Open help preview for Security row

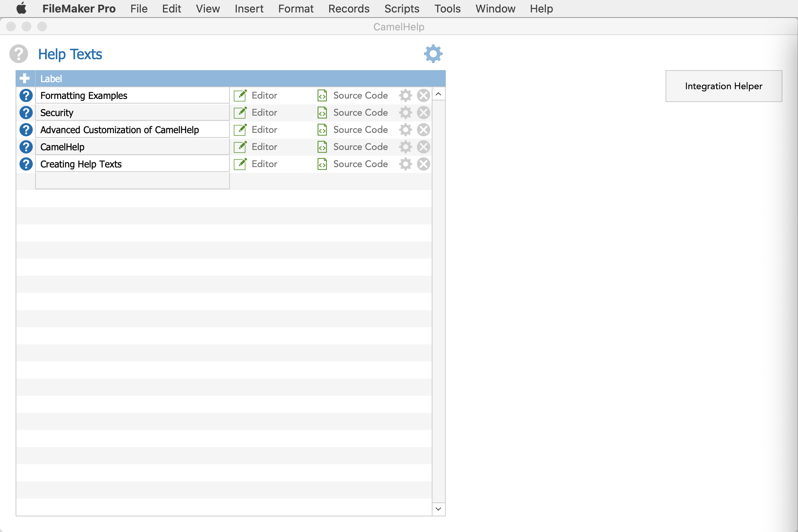point(26,113)
